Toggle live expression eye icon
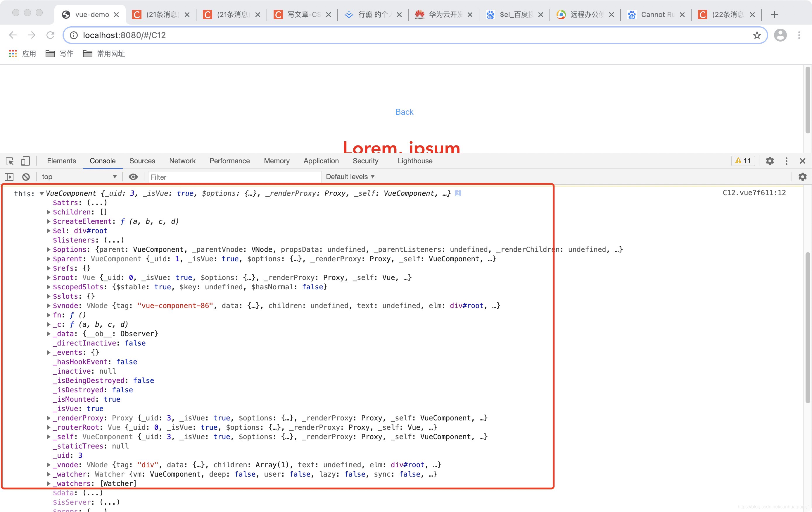The image size is (812, 512). (133, 177)
